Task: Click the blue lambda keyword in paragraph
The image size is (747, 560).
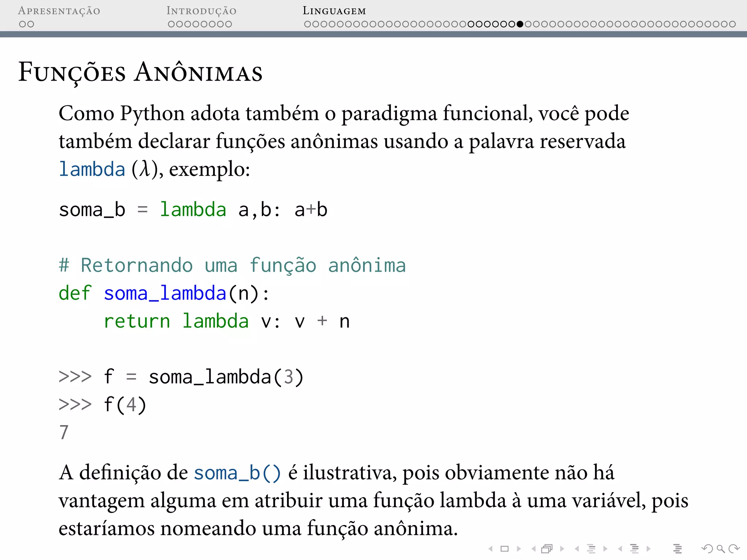Action: (92, 169)
